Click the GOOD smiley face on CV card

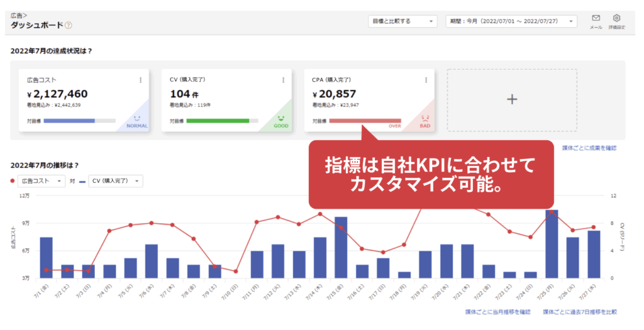280,118
